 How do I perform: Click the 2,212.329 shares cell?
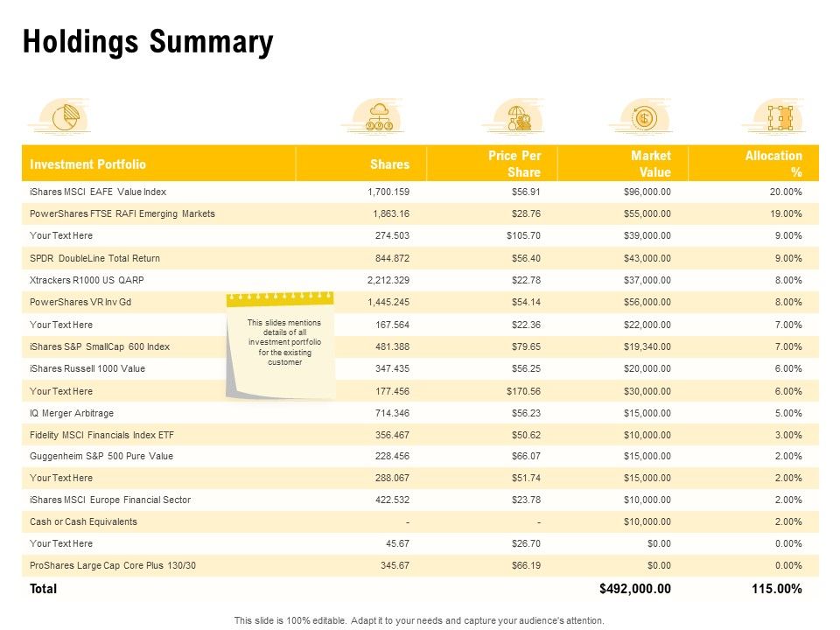388,280
